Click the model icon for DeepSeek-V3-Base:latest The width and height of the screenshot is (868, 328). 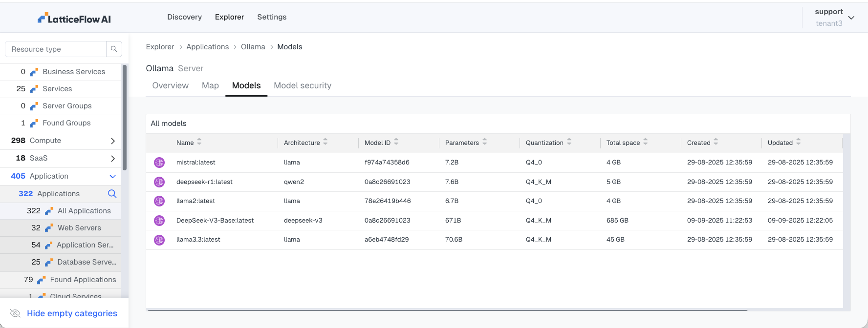click(159, 221)
